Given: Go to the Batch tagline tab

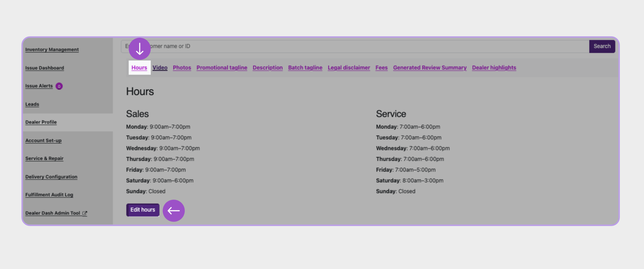Looking at the screenshot, I should (305, 68).
